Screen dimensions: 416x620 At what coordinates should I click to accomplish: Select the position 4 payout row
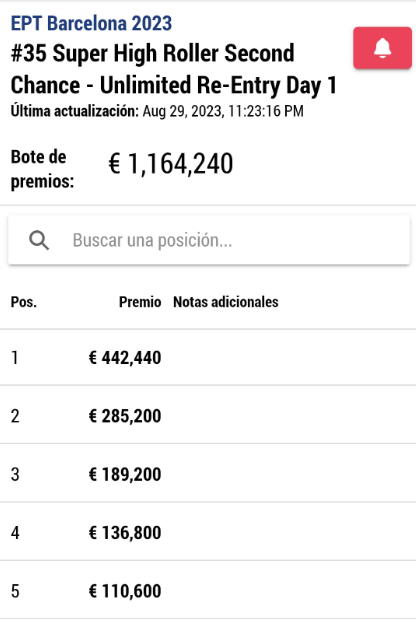pos(208,532)
